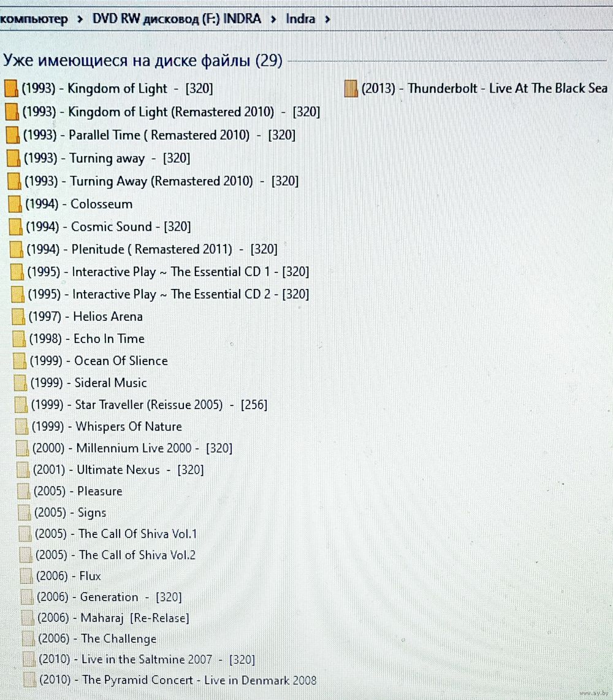This screenshot has width=613, height=700.
Task: Select the Helios Arena folder icon
Action: coord(18,317)
